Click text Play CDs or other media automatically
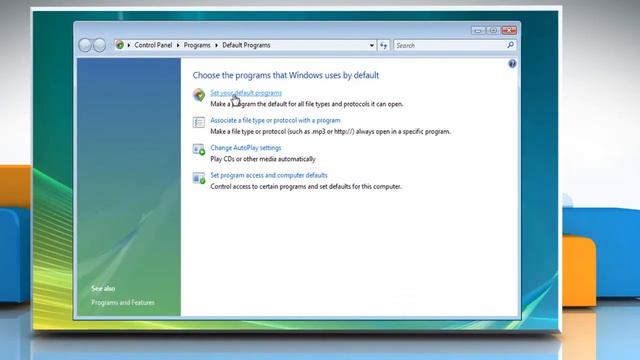 (x=263, y=159)
